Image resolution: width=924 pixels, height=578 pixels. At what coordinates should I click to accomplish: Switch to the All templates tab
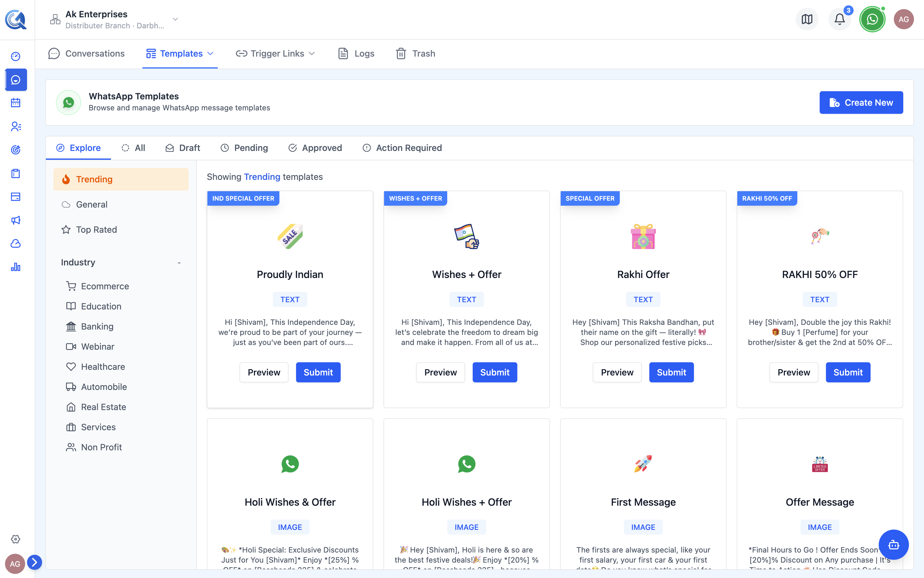tap(133, 148)
